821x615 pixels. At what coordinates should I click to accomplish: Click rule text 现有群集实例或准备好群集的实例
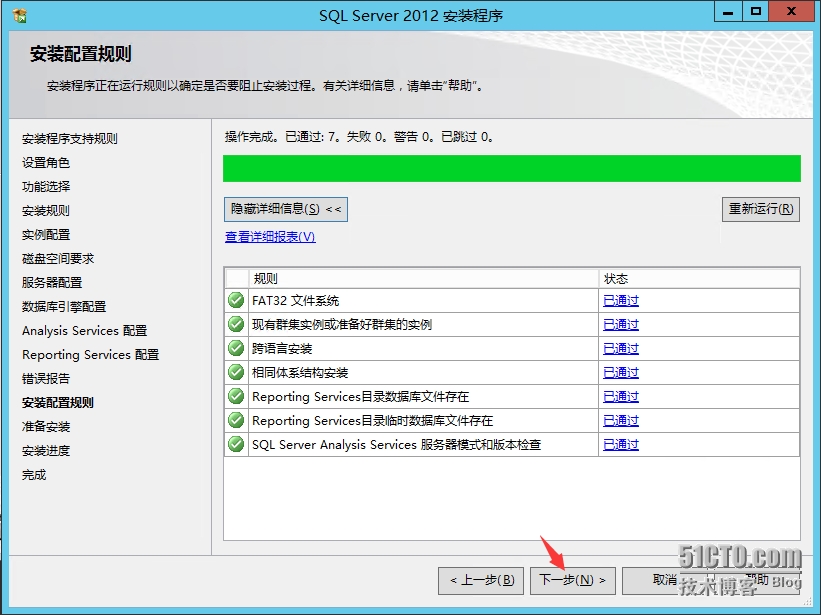coord(342,325)
